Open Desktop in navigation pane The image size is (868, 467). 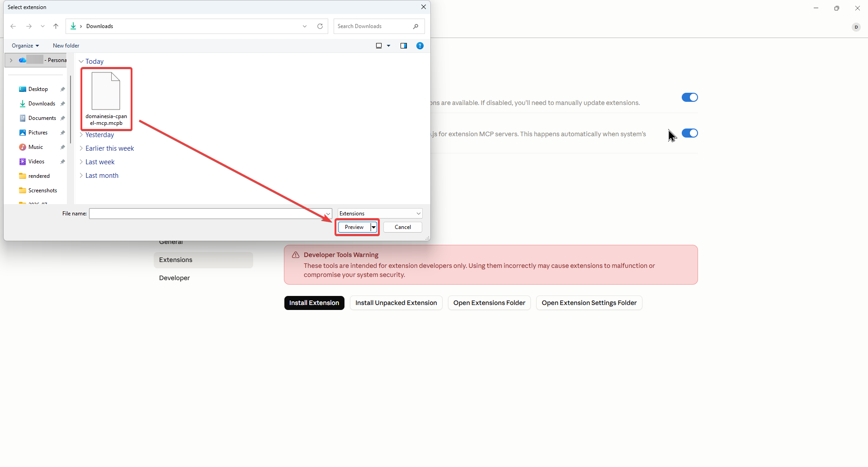38,89
